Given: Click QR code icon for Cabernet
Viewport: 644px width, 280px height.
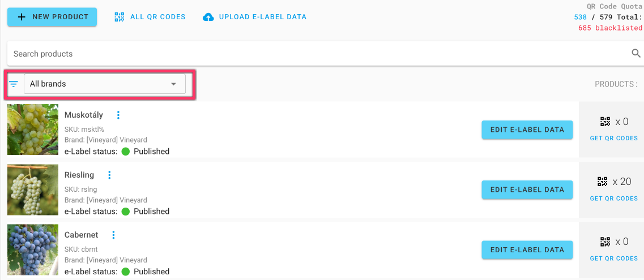Looking at the screenshot, I should pos(605,242).
